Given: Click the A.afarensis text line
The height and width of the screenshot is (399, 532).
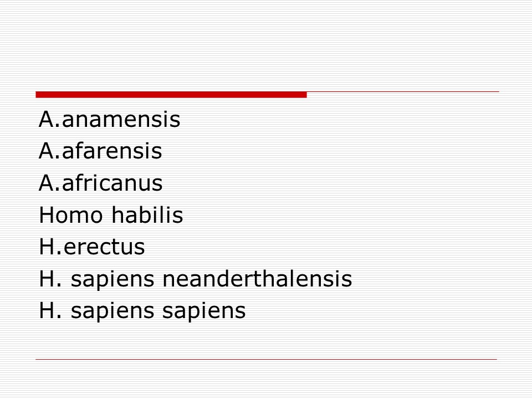Looking at the screenshot, I should [100, 151].
